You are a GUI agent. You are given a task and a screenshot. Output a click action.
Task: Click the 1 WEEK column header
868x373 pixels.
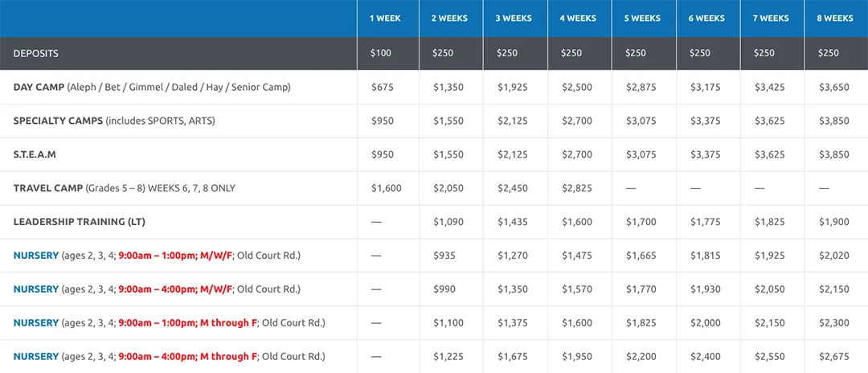385,18
